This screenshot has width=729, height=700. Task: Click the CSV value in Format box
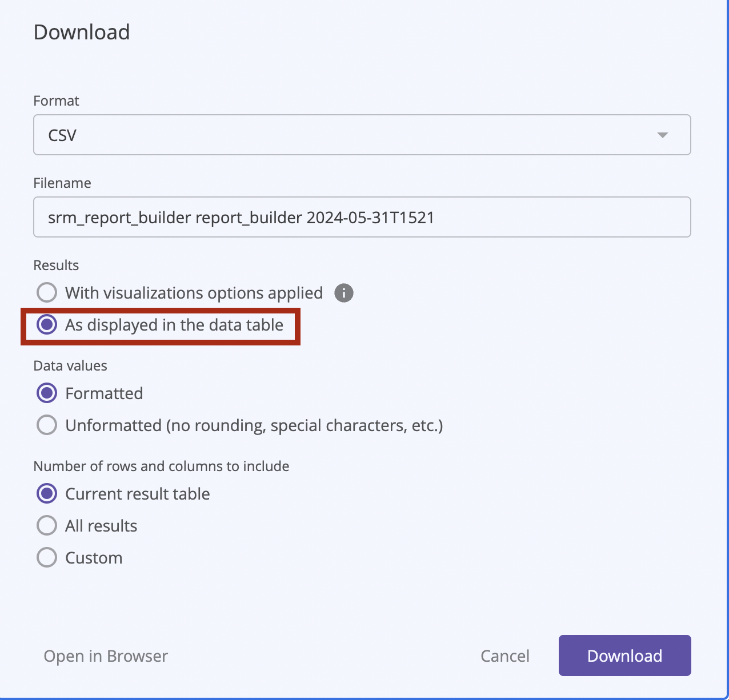(62, 135)
